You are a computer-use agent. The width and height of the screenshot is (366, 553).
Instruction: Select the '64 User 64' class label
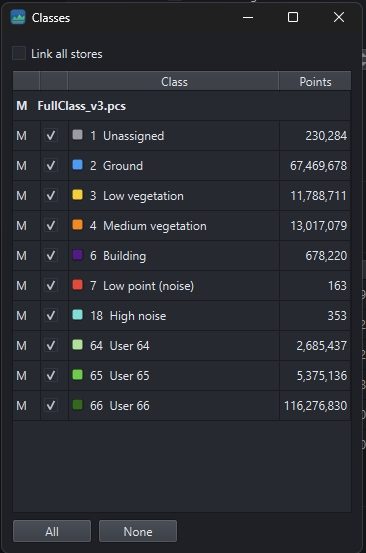[120, 346]
